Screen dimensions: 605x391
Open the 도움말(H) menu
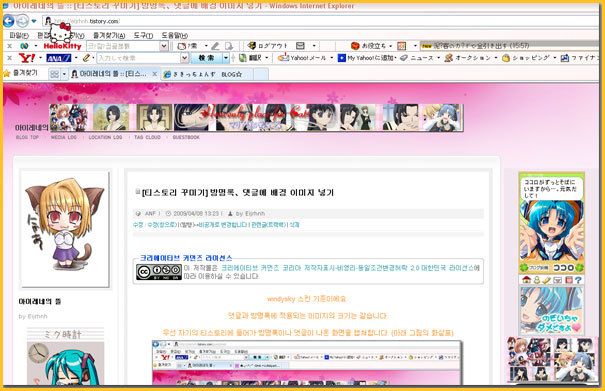[x=174, y=36]
